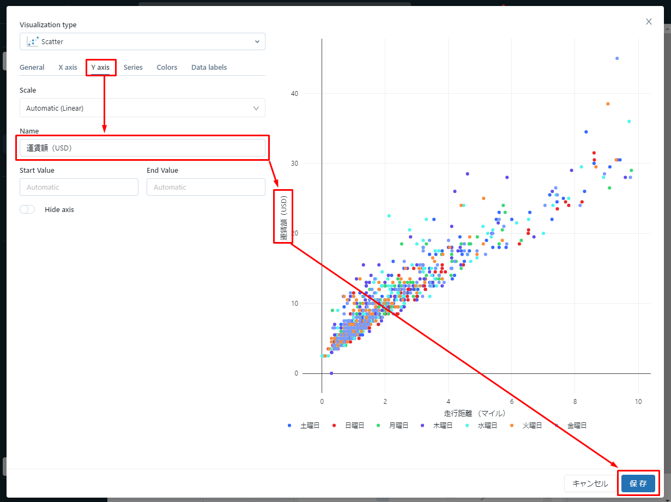Screen dimensions: 671x502
Task: Click the Y axis Name input field
Action: click(x=142, y=148)
